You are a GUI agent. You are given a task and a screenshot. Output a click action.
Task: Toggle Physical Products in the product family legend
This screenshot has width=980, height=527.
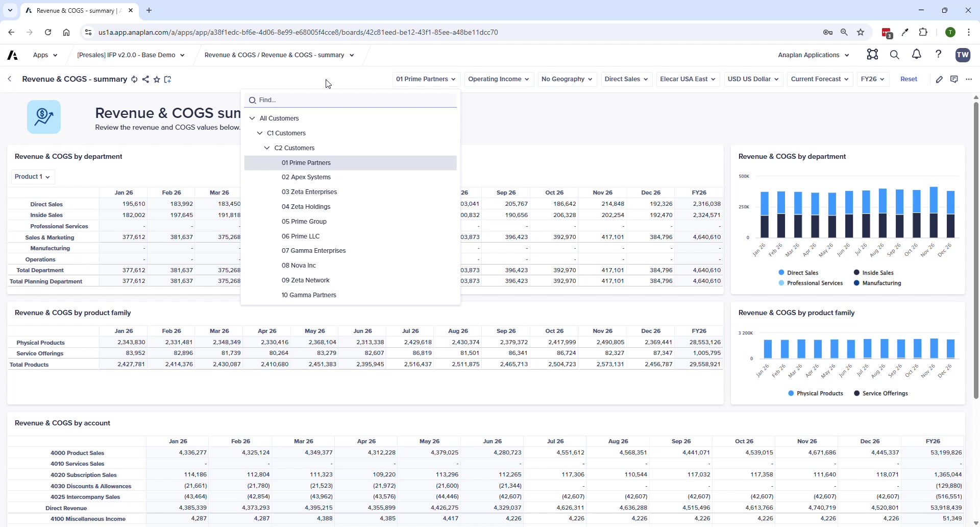(x=819, y=393)
